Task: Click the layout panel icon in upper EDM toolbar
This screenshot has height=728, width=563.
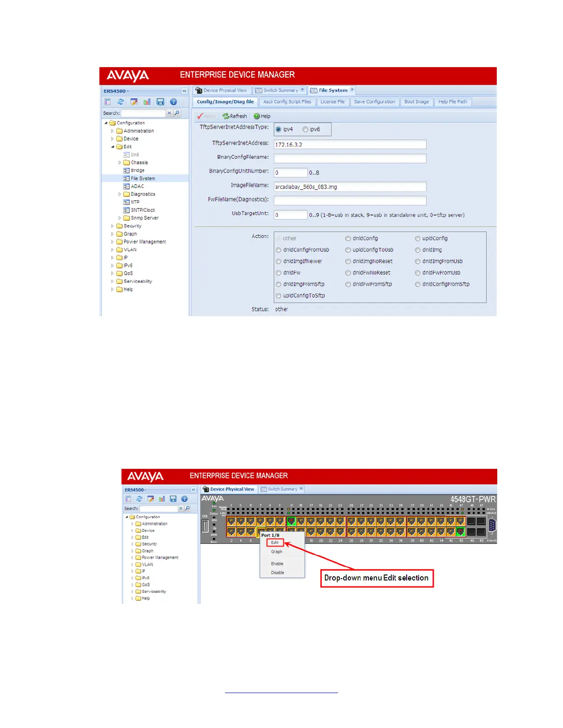Action: point(108,102)
